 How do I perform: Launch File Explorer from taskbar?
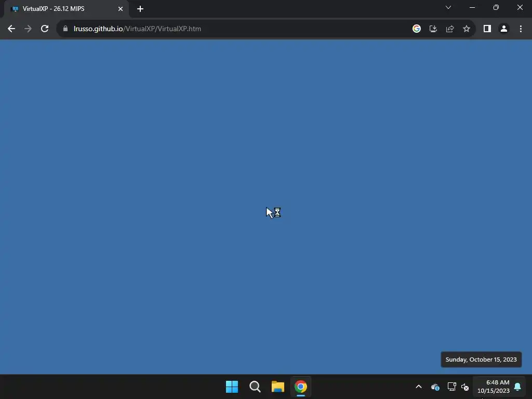click(x=278, y=387)
